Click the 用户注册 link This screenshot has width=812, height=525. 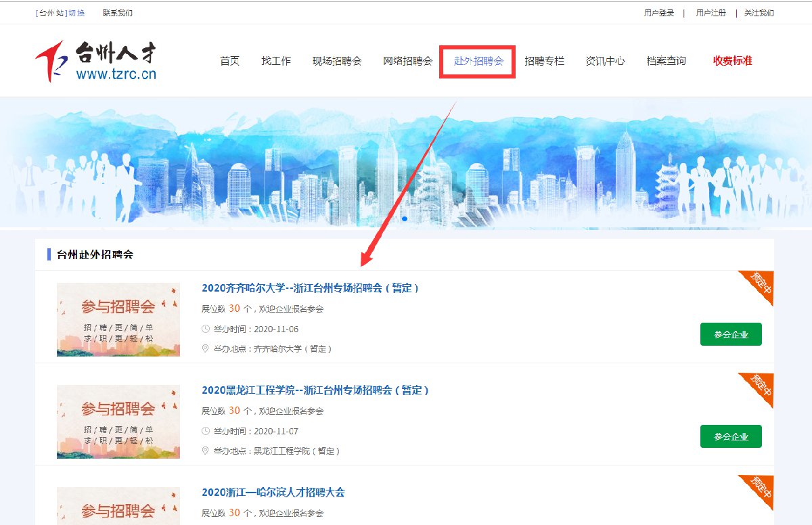pyautogui.click(x=710, y=13)
